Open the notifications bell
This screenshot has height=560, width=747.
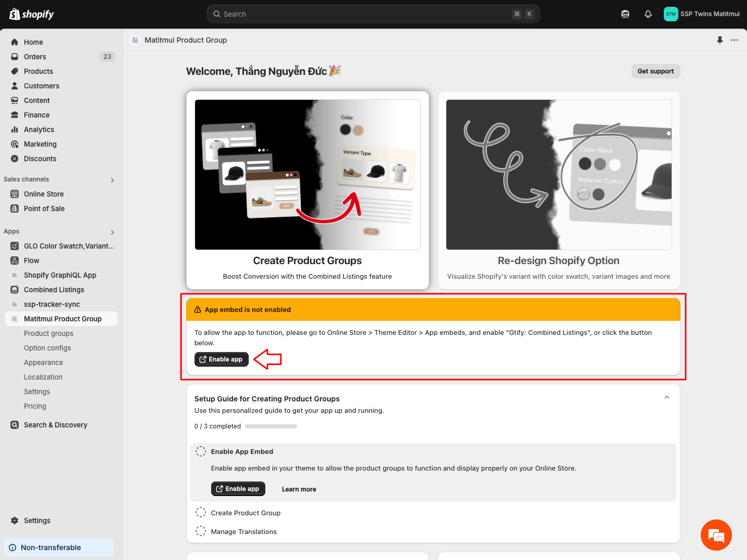tap(648, 14)
